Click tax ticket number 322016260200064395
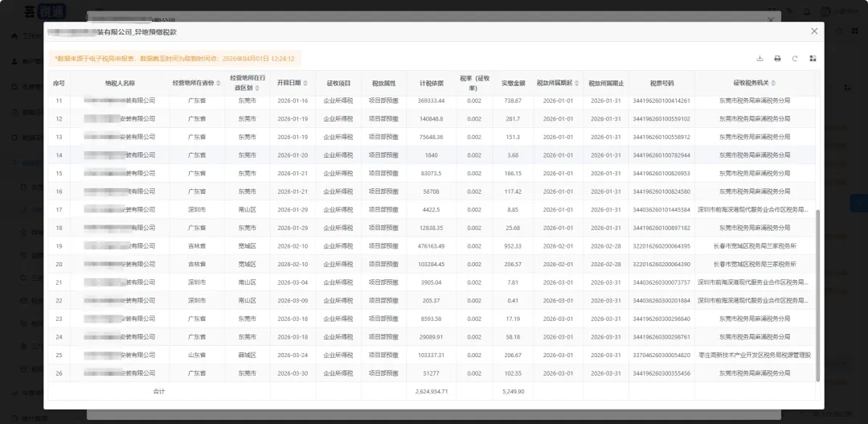This screenshot has width=868, height=424. [661, 246]
